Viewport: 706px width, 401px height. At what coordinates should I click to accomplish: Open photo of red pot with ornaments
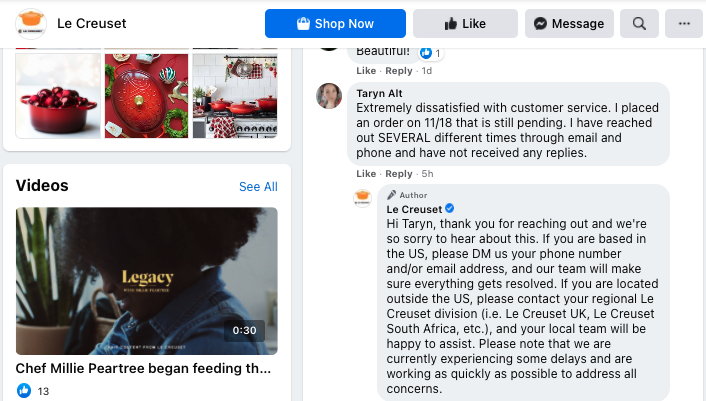pos(58,95)
